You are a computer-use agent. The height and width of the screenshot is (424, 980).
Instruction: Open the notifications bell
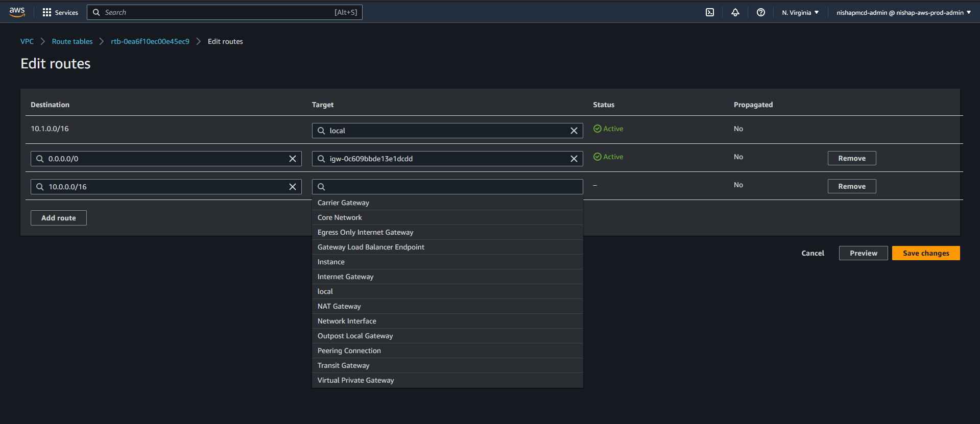pyautogui.click(x=735, y=12)
